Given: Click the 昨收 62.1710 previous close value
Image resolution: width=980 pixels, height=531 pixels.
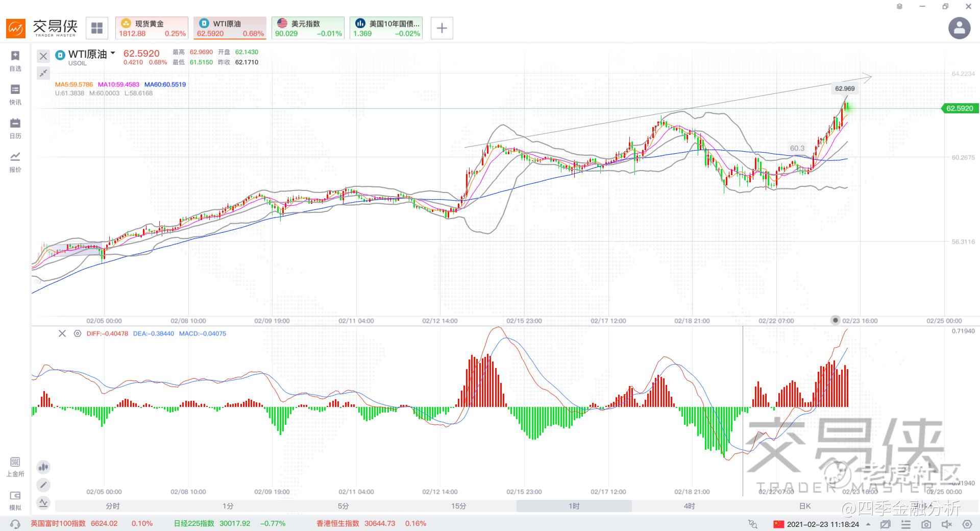Looking at the screenshot, I should [238, 62].
